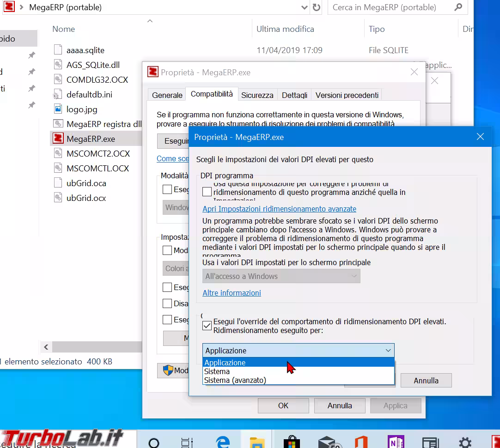Viewport: 500px width, 448px height.
Task: Uncheck Esegui l'override del comportamento DPI
Action: [207, 325]
